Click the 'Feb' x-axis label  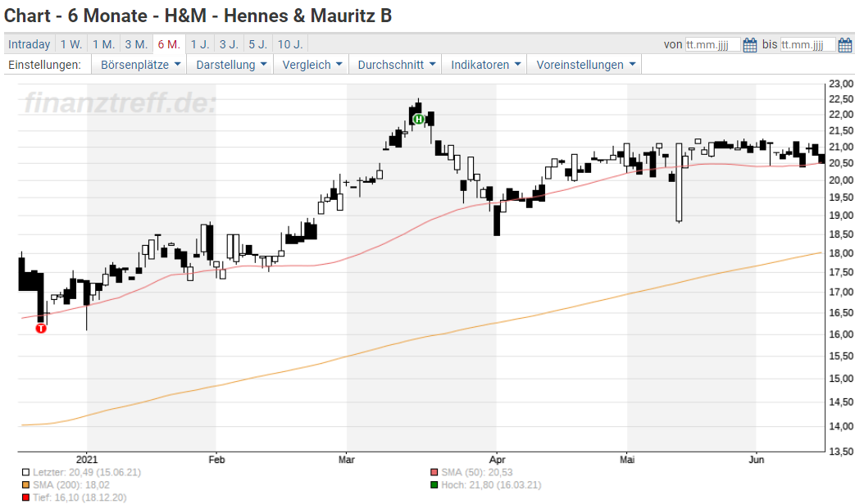pos(216,459)
